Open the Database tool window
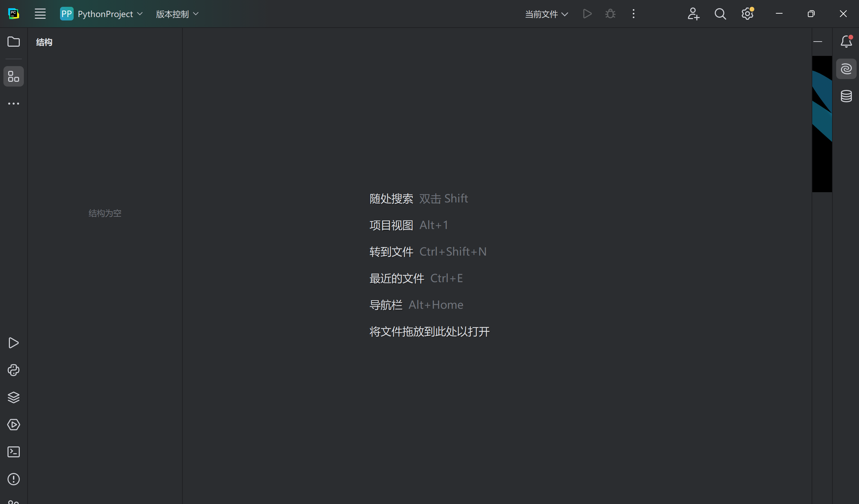 coord(846,96)
